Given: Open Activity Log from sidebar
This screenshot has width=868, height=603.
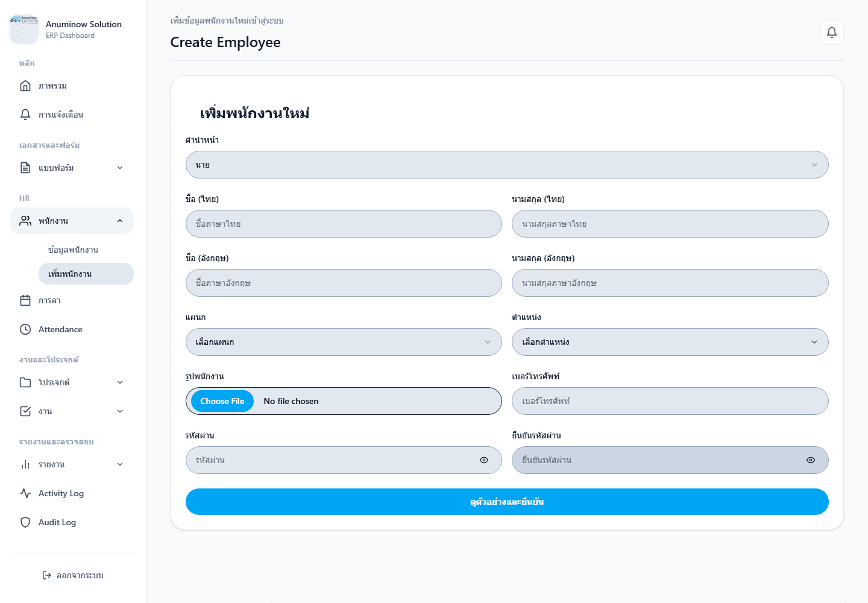Looking at the screenshot, I should tap(72, 493).
